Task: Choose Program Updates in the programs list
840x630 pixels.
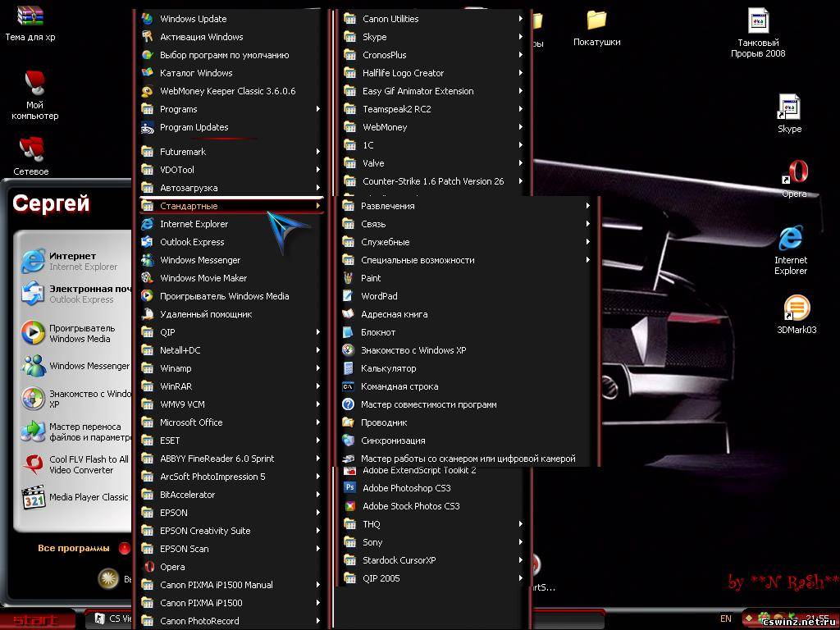Action: (x=231, y=127)
